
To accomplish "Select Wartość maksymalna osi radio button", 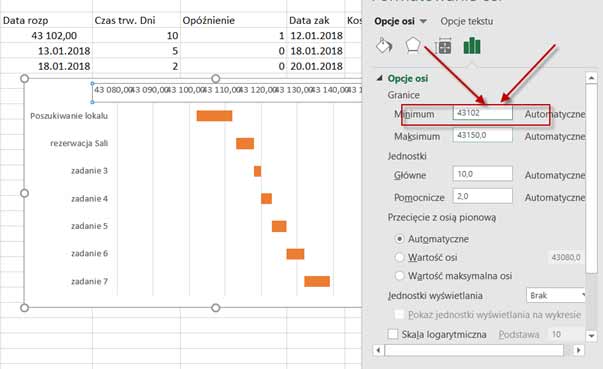I will (x=400, y=275).
